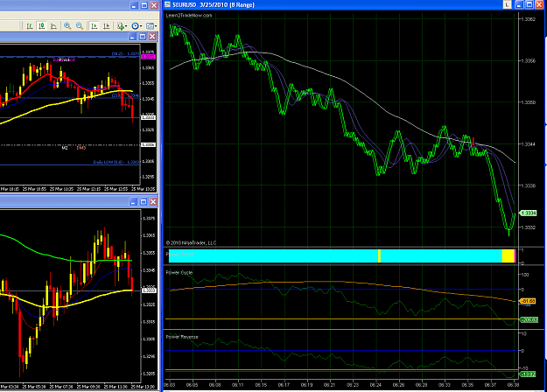Image resolution: width=547 pixels, height=392 pixels.
Task: Click the large yellow block ending the Power Trend bar
Action: 508,255
